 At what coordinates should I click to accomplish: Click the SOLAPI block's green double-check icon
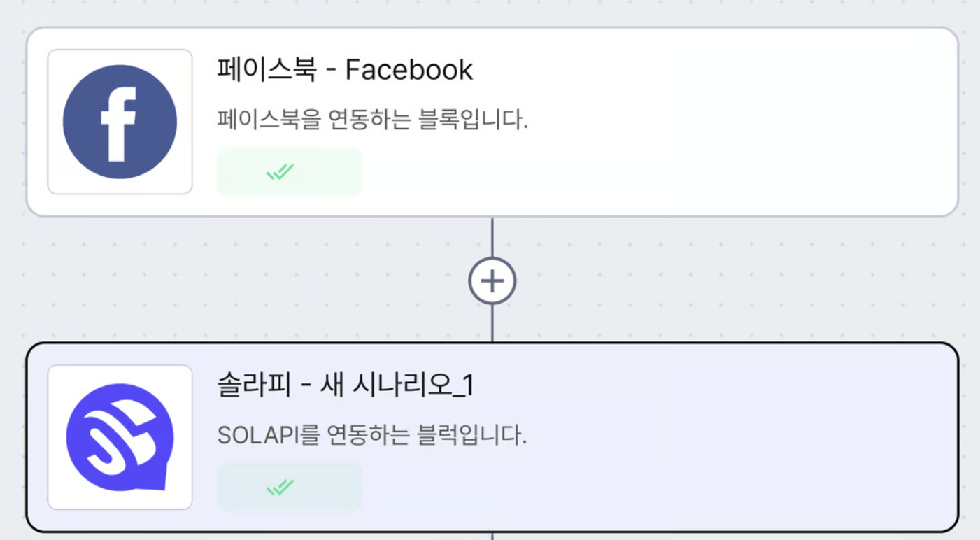[x=280, y=487]
